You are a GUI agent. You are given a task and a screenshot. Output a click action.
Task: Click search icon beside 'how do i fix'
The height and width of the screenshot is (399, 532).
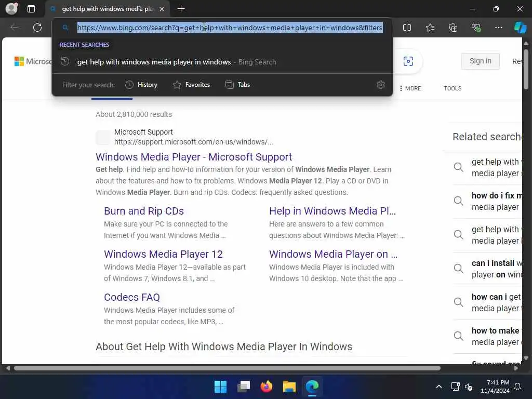point(458,201)
